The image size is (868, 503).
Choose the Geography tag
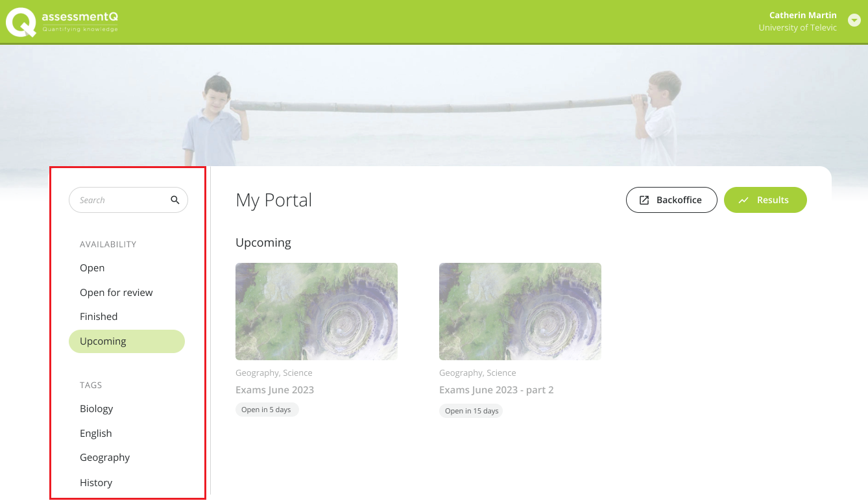point(105,458)
